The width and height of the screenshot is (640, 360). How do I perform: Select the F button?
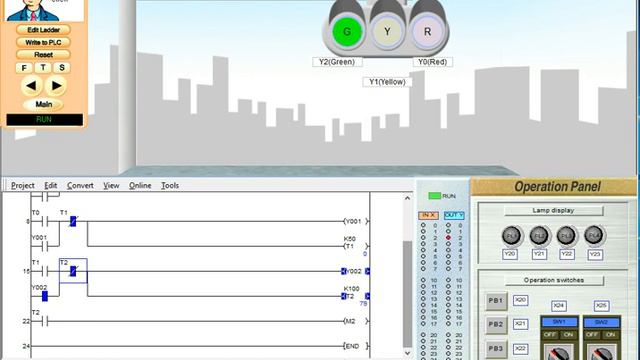pos(24,68)
